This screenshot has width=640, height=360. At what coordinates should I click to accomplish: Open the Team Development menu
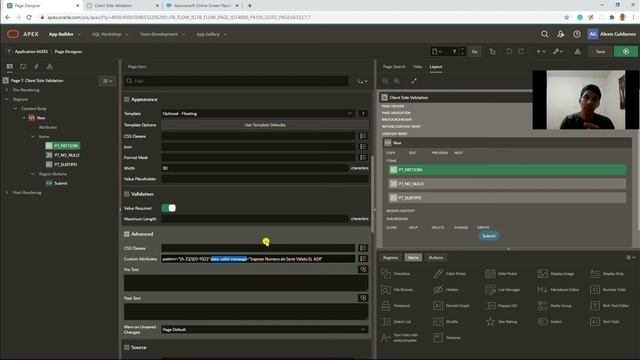point(162,34)
